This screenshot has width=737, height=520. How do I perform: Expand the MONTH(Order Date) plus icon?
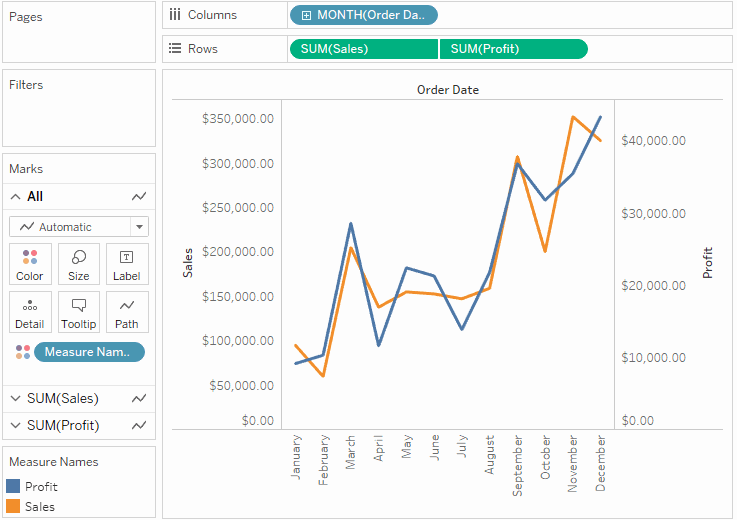pyautogui.click(x=306, y=16)
